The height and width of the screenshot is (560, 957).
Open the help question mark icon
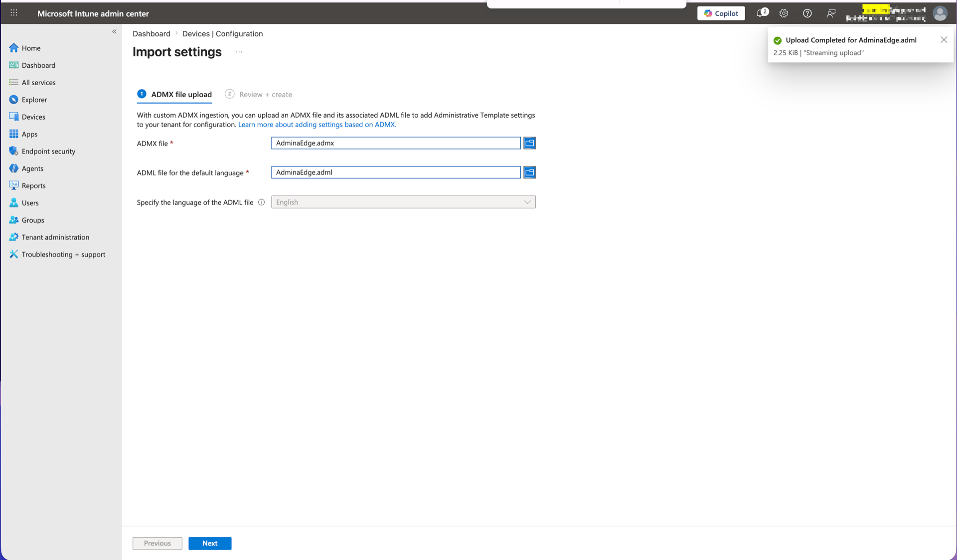click(x=807, y=13)
